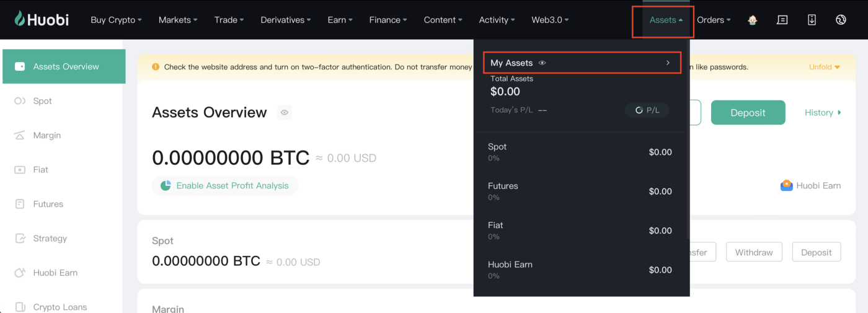Viewport: 868px width, 313px height.
Task: Click the messages notification icon
Action: point(782,20)
